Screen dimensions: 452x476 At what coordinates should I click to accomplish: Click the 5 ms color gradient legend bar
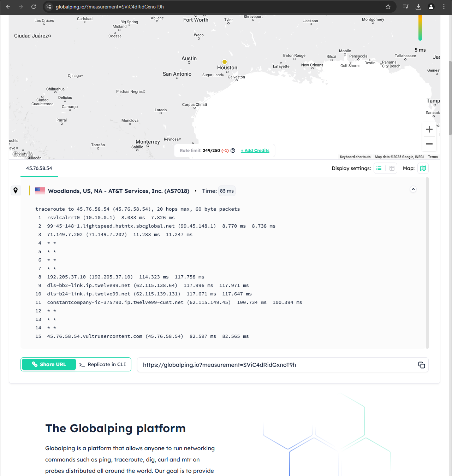pyautogui.click(x=420, y=28)
